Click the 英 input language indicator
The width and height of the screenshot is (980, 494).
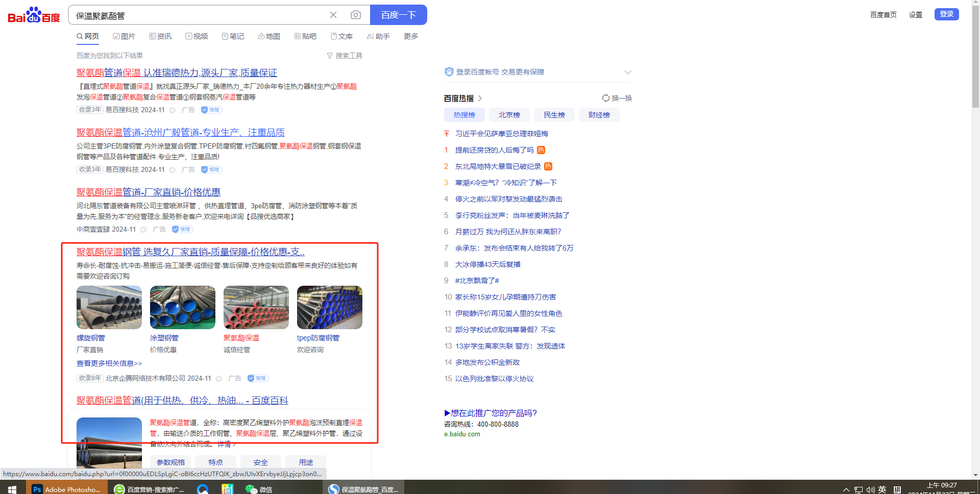(883, 489)
